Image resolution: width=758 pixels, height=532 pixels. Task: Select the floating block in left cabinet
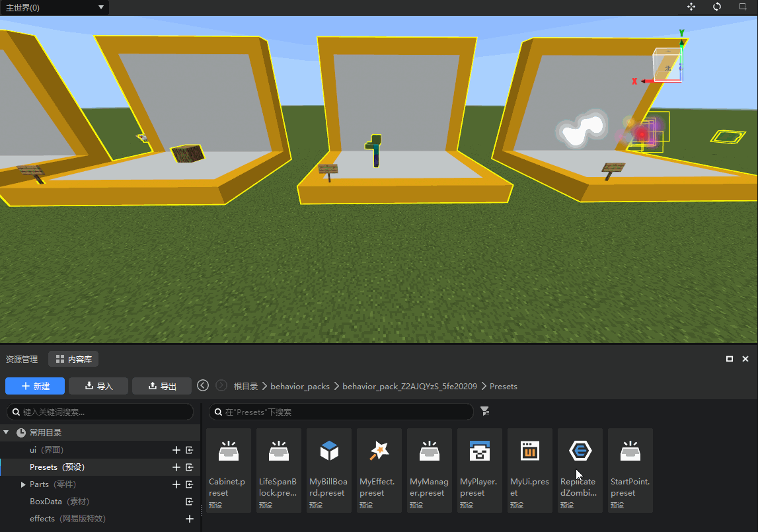pos(188,153)
